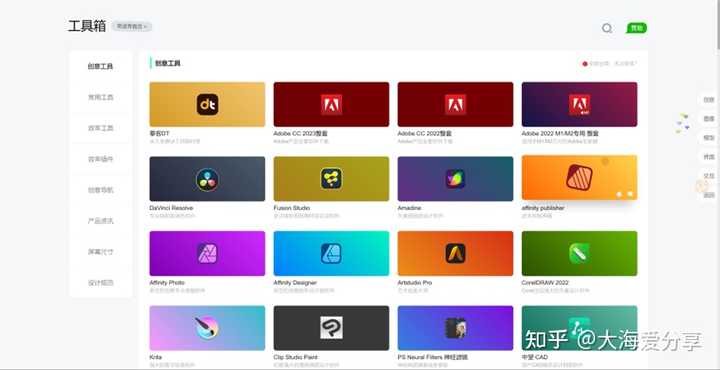Click the DaVinci Resolve app icon
The width and height of the screenshot is (720, 370).
point(207,179)
